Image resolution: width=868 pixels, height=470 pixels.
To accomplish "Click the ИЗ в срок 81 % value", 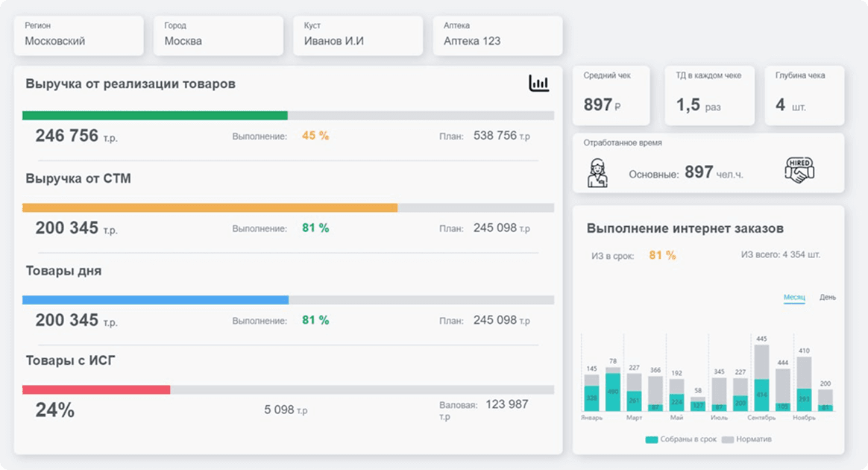I will pyautogui.click(x=662, y=255).
